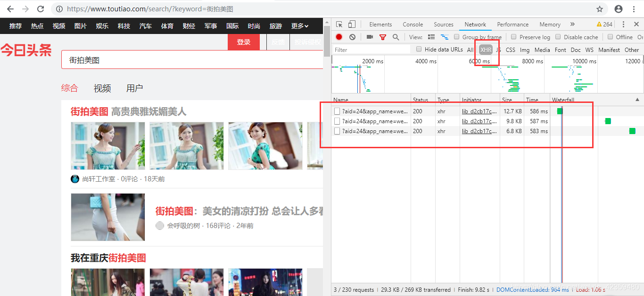The height and width of the screenshot is (296, 644).
Task: Toggle the red filter funnel icon
Action: [x=383, y=37]
